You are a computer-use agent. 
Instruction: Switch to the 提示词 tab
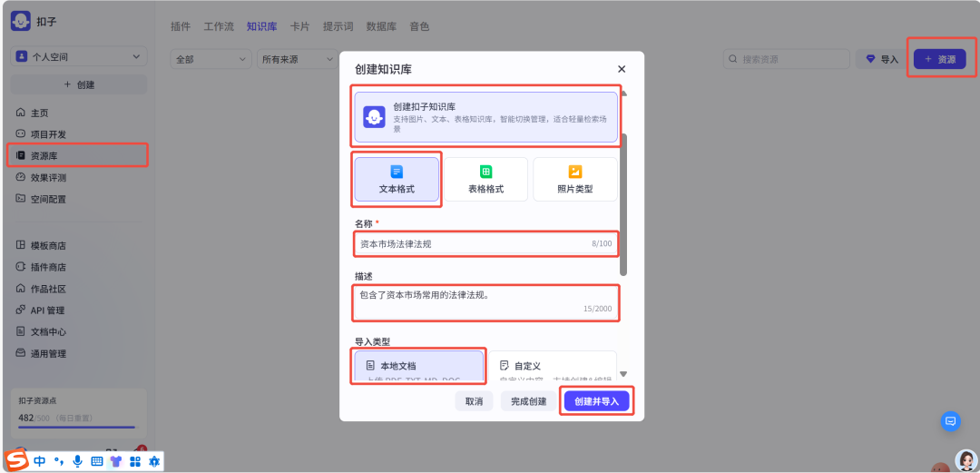pyautogui.click(x=338, y=26)
